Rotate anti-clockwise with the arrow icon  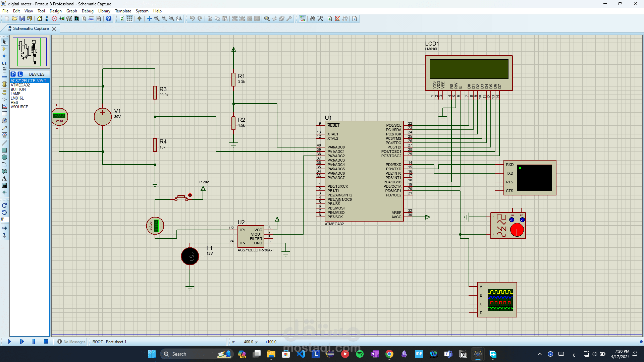pos(4,213)
